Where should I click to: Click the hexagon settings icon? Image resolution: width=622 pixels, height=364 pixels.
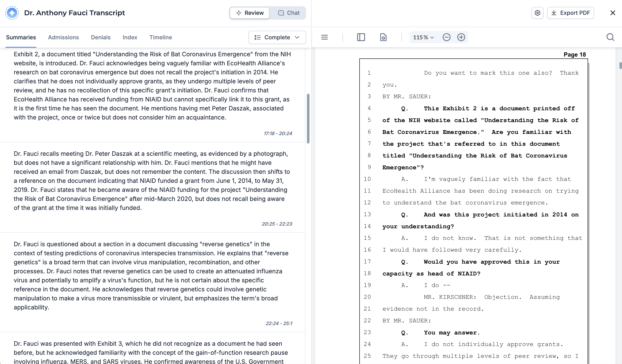[537, 13]
